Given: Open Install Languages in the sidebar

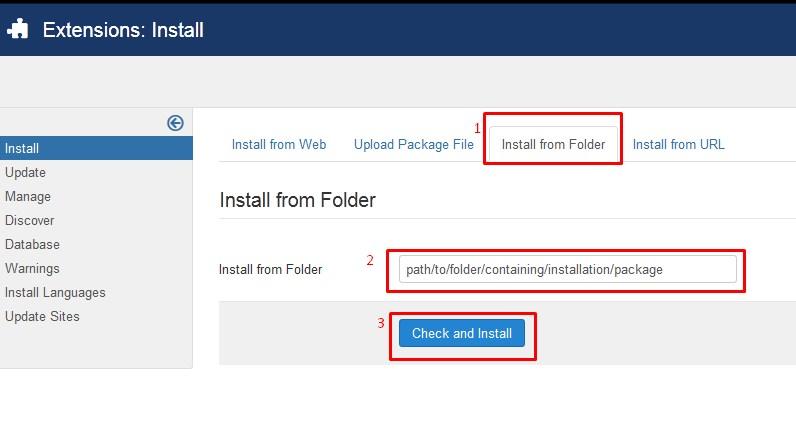Looking at the screenshot, I should (55, 292).
